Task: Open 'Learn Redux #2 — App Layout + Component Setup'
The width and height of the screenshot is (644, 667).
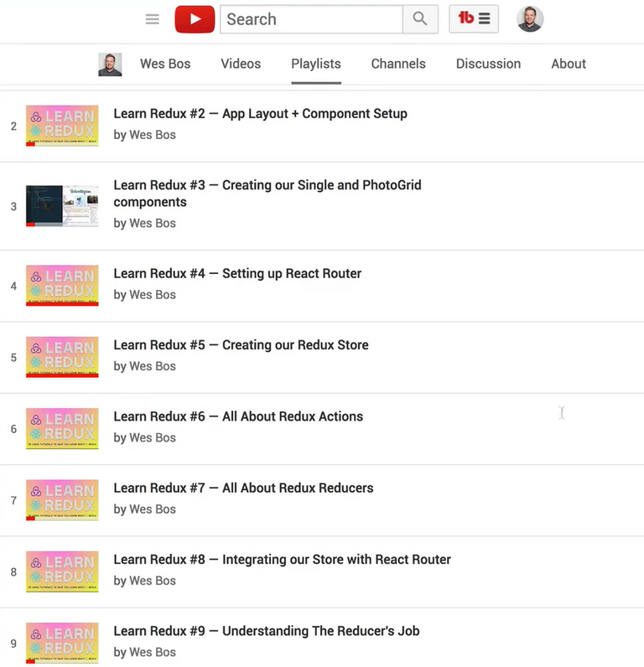Action: [x=260, y=114]
